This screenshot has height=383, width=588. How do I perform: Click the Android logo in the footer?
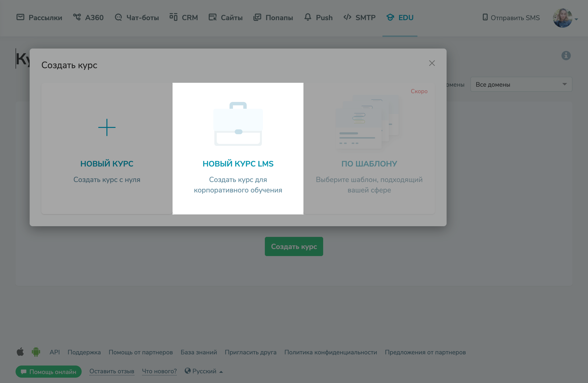click(36, 352)
